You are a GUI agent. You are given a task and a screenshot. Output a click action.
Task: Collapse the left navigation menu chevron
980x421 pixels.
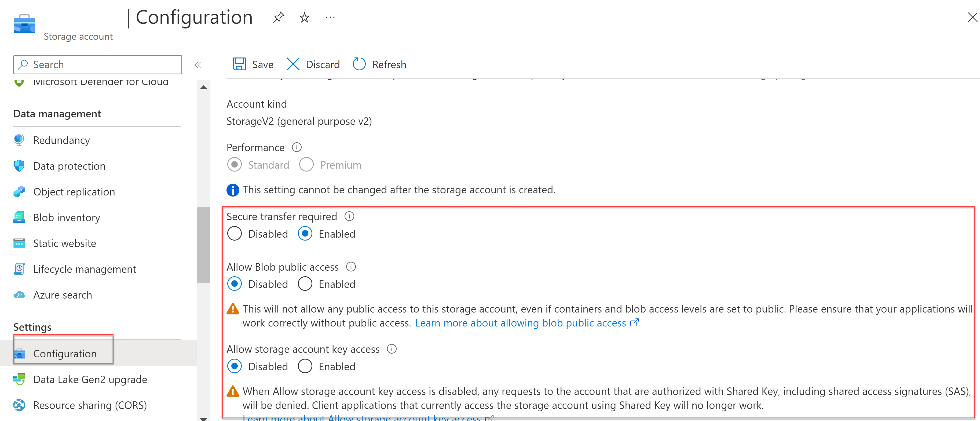(x=198, y=65)
